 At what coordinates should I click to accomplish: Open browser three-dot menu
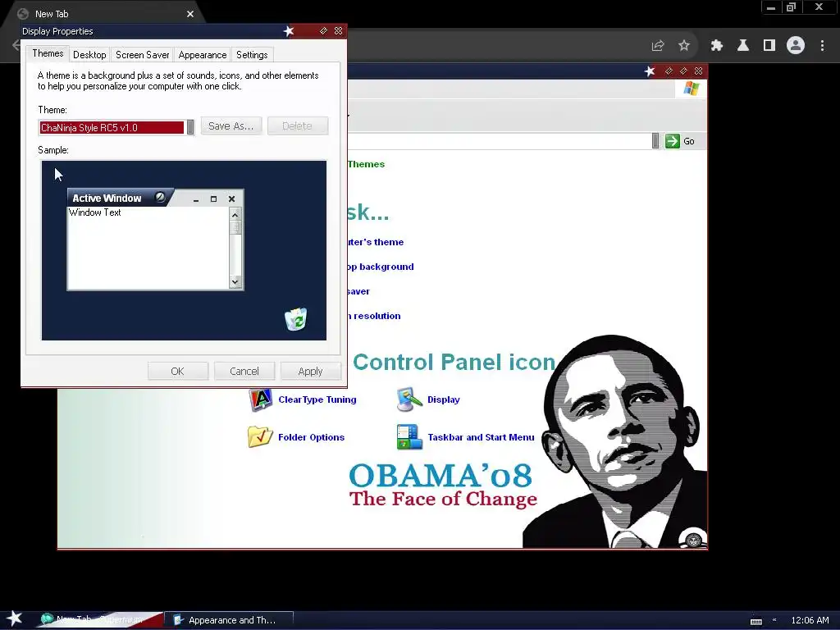[822, 46]
